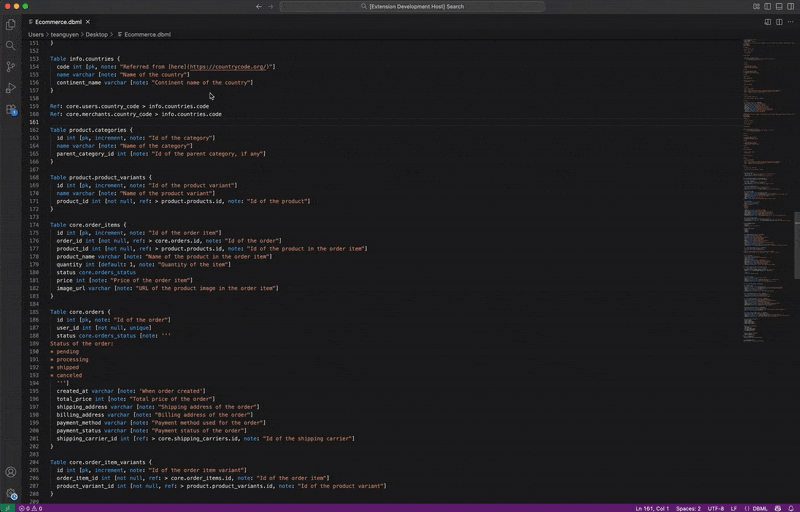Follow the countrycode.org link in line 154
The height and width of the screenshot is (512, 800).
(x=228, y=67)
